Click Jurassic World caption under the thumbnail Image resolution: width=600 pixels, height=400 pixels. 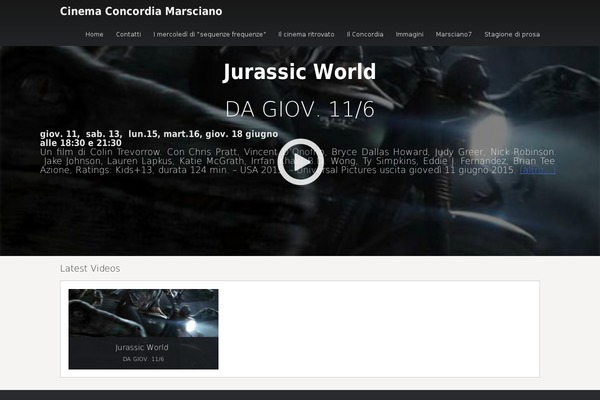(x=142, y=348)
